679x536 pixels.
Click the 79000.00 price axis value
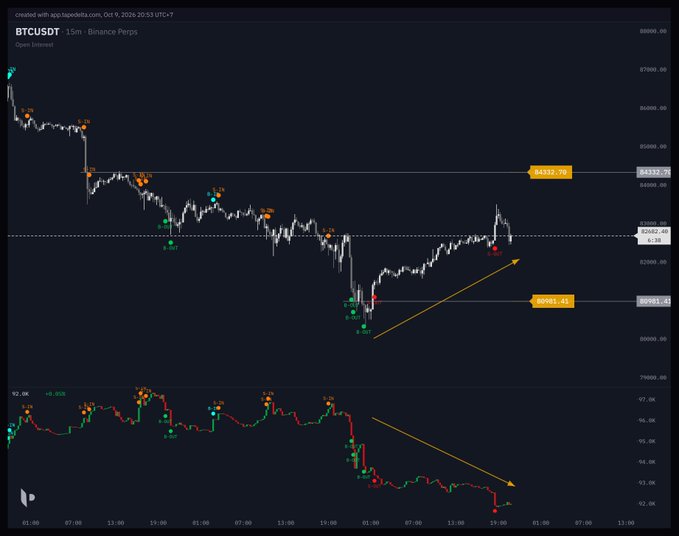[x=653, y=378]
